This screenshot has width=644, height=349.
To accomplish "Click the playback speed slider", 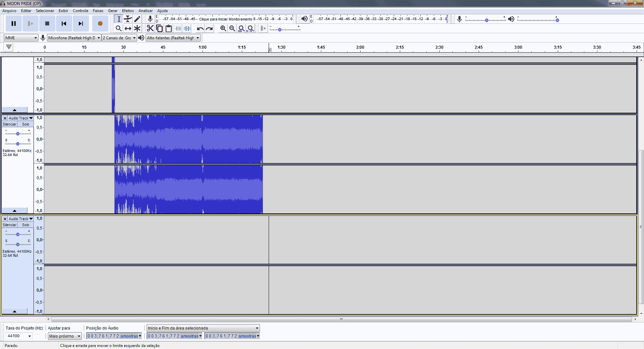I will [285, 29].
